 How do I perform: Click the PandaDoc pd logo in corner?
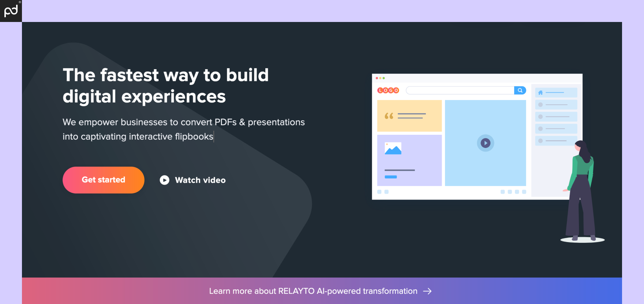[11, 11]
